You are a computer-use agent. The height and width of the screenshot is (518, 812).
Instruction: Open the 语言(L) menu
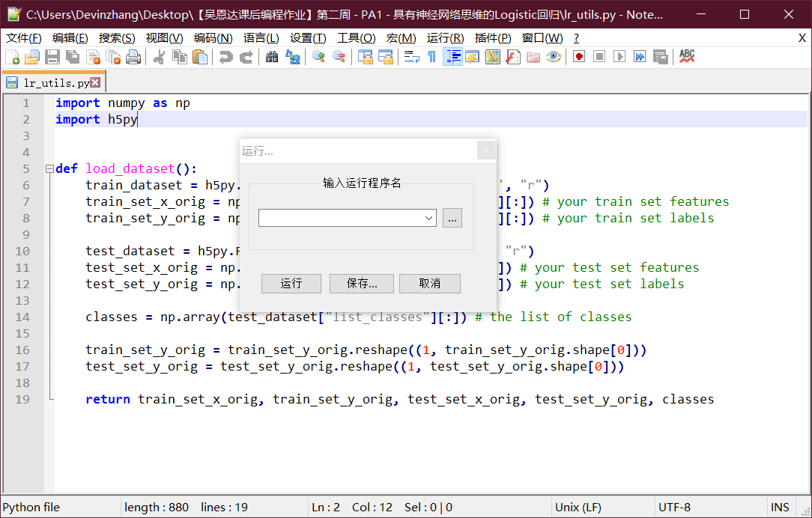pyautogui.click(x=261, y=37)
